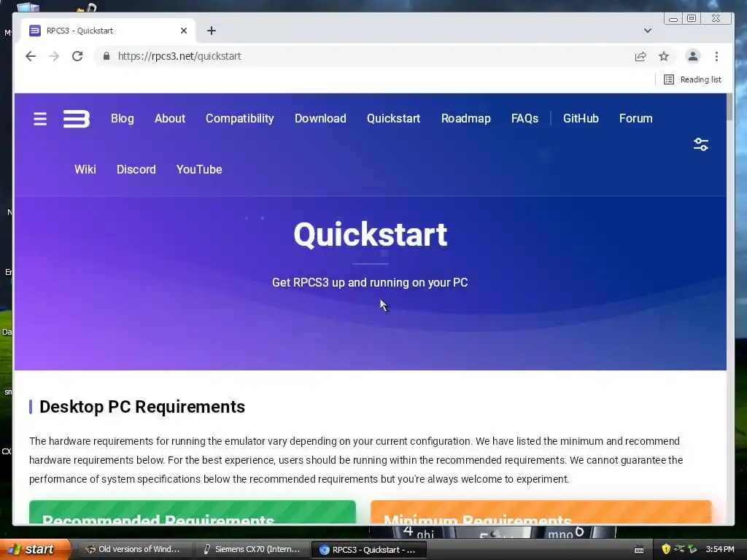Switch to Siemens CX70 taskbar item
The image size is (747, 560).
pyautogui.click(x=252, y=549)
